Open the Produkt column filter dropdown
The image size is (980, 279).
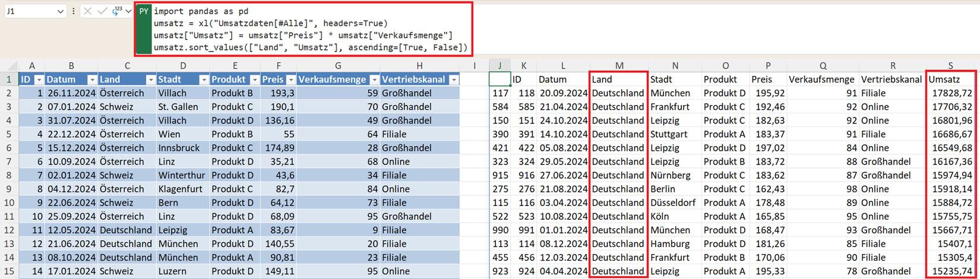254,80
